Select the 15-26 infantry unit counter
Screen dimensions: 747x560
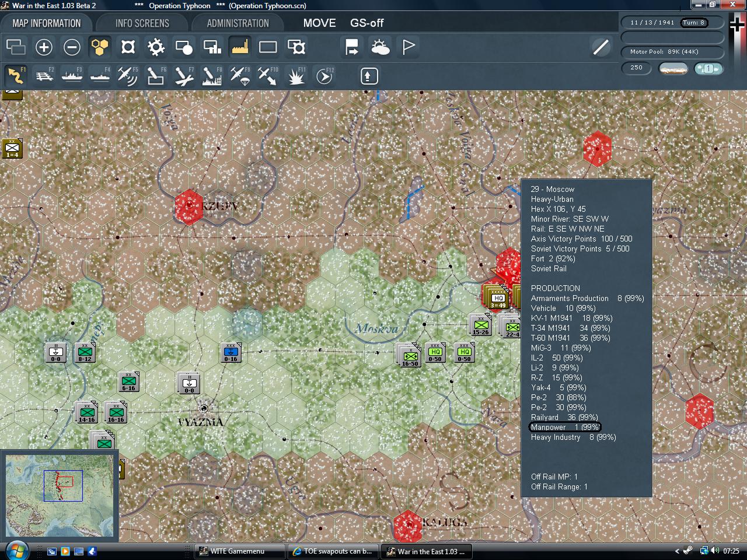(480, 324)
